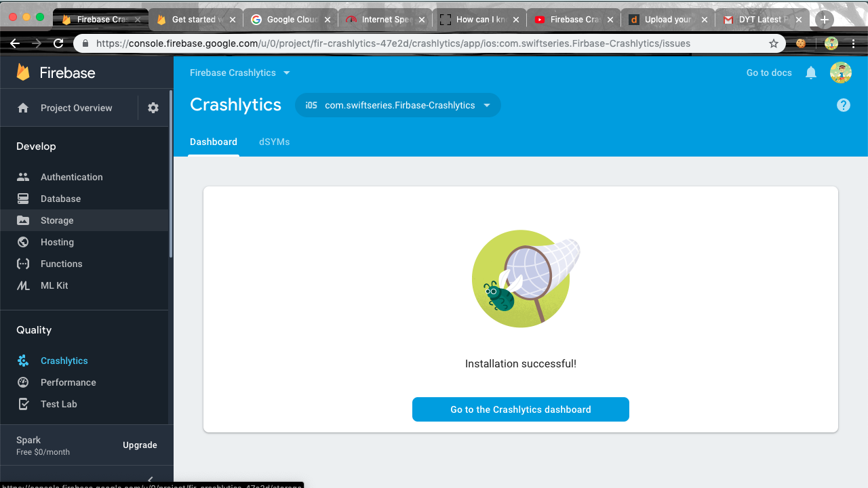Click the Database icon in sidebar
The image size is (868, 488).
point(23,199)
